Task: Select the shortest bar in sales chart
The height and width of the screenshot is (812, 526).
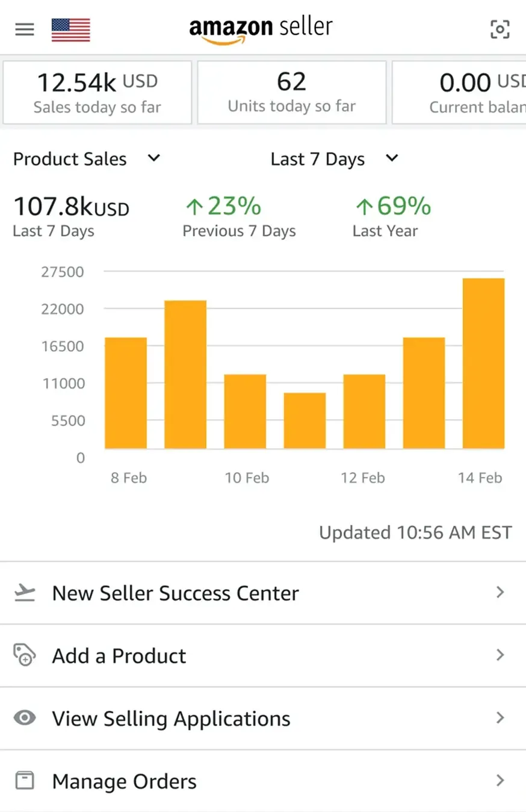Action: [305, 420]
